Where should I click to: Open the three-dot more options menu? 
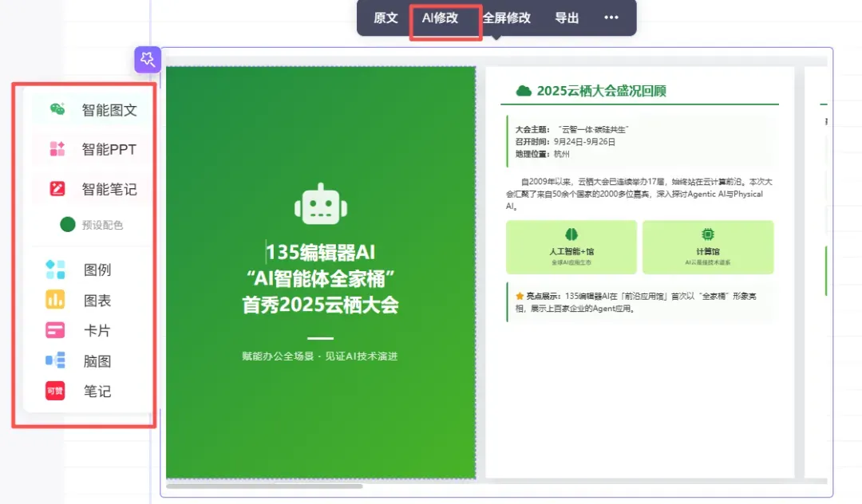click(x=611, y=18)
